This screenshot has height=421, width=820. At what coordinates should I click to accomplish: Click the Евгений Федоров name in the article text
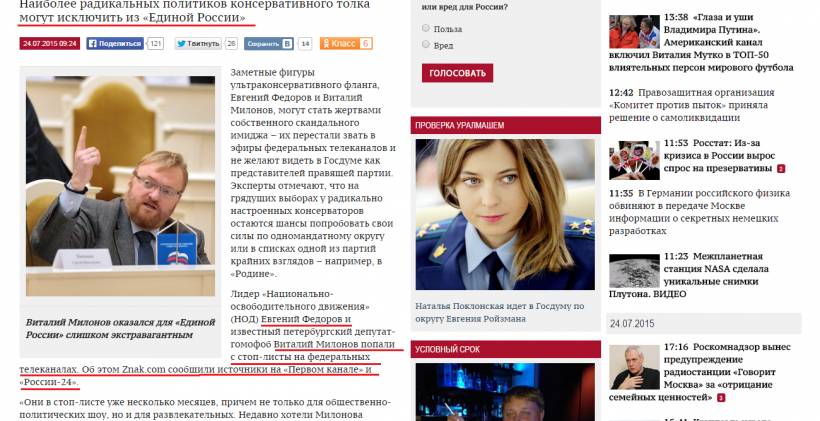click(302, 319)
